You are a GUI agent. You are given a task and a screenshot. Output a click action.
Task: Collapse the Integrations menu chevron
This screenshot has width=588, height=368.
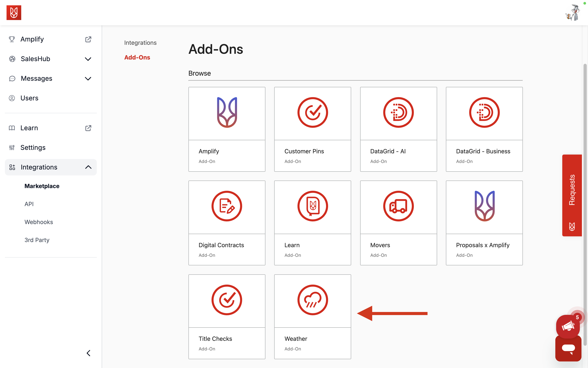[x=88, y=167]
